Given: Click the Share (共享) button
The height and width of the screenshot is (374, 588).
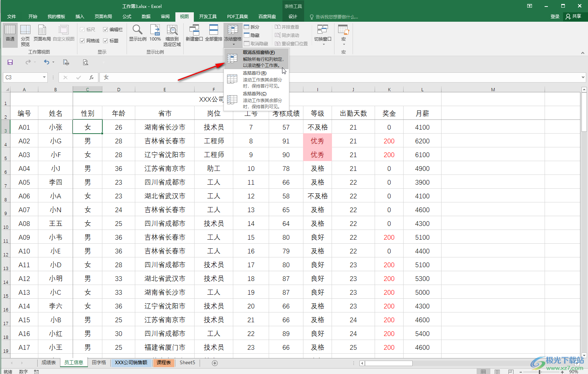Looking at the screenshot, I should coord(574,16).
